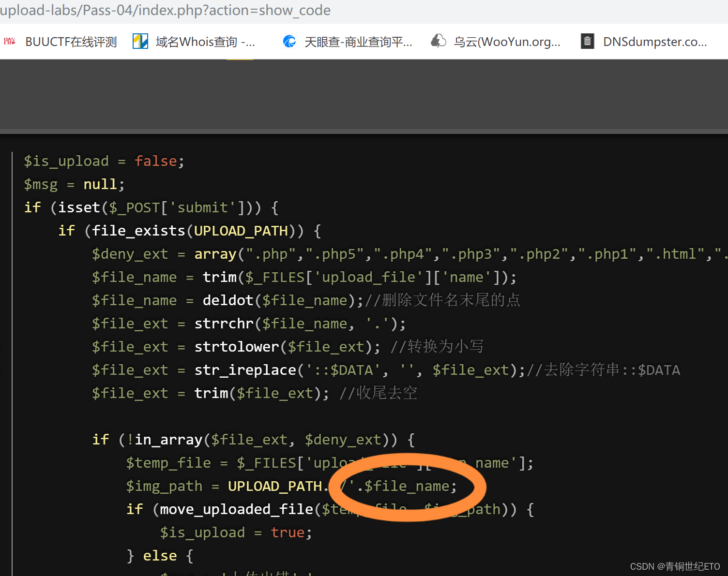Click the '$img_path = UPLOAD_PATH' line
This screenshot has height=576, width=728.
click(x=291, y=486)
